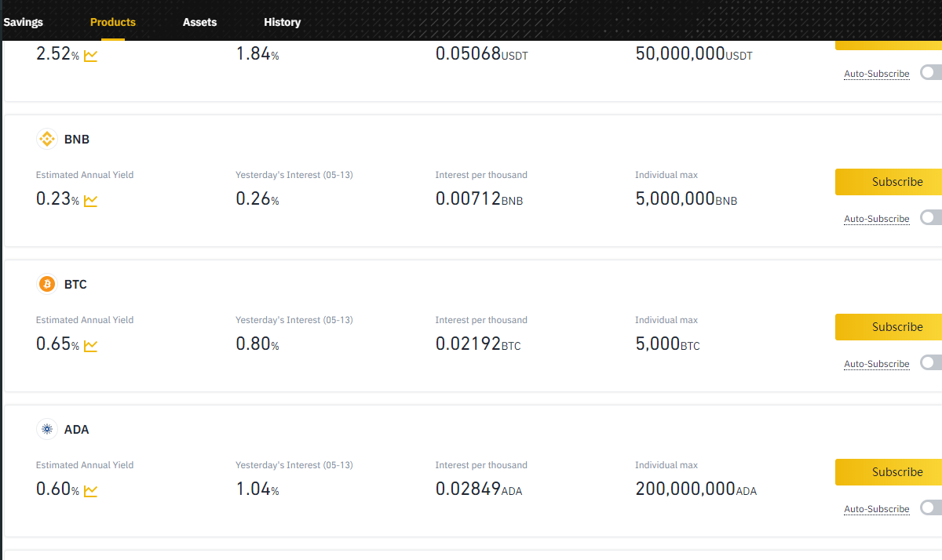Click the BNB coin logo icon
The height and width of the screenshot is (560, 942).
pyautogui.click(x=47, y=140)
